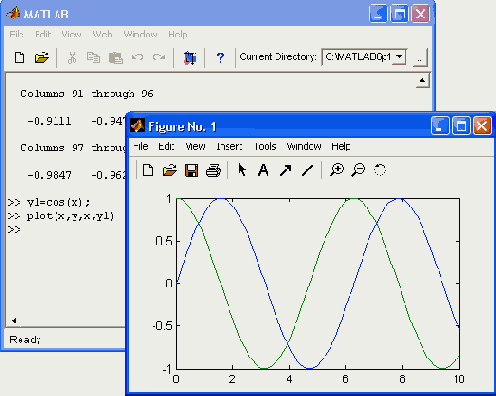Click Cut scissors icon in MATLAB toolbar

(x=72, y=58)
